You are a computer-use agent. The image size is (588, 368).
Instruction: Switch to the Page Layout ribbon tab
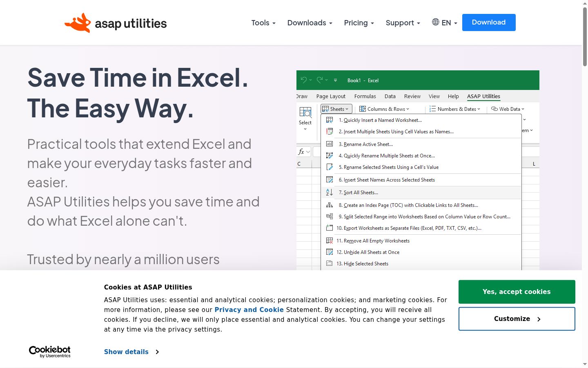pyautogui.click(x=331, y=96)
